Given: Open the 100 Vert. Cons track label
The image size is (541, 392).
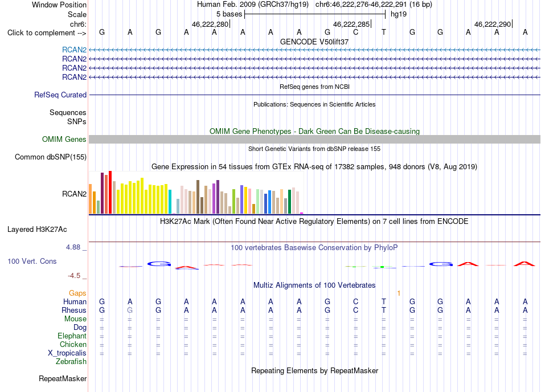Looking at the screenshot, I should coord(32,261).
